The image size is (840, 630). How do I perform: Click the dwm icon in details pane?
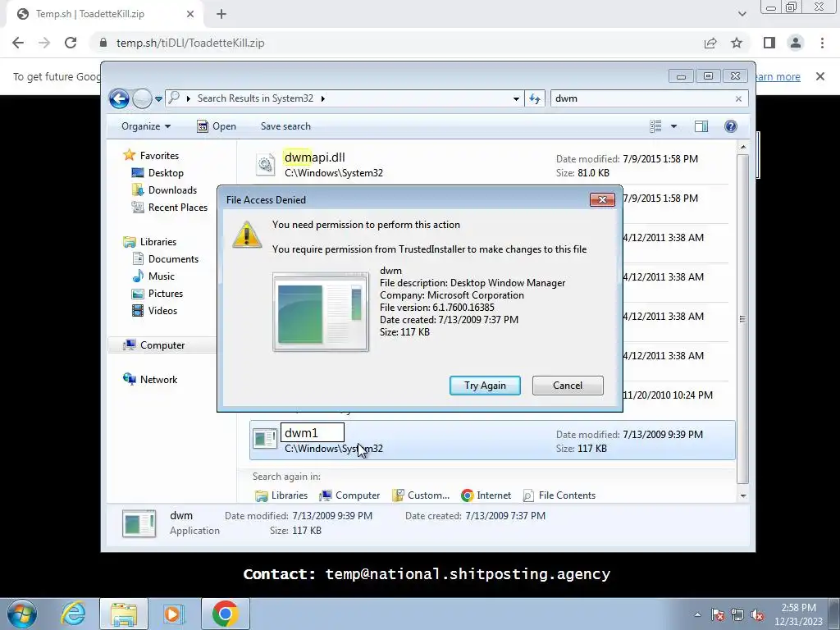click(x=139, y=523)
